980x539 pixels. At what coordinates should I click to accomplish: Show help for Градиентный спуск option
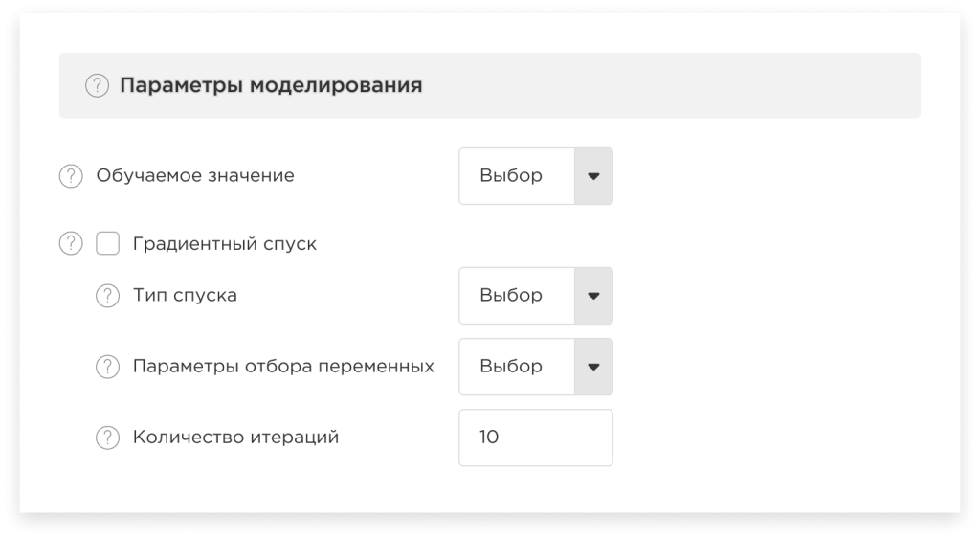tap(71, 243)
